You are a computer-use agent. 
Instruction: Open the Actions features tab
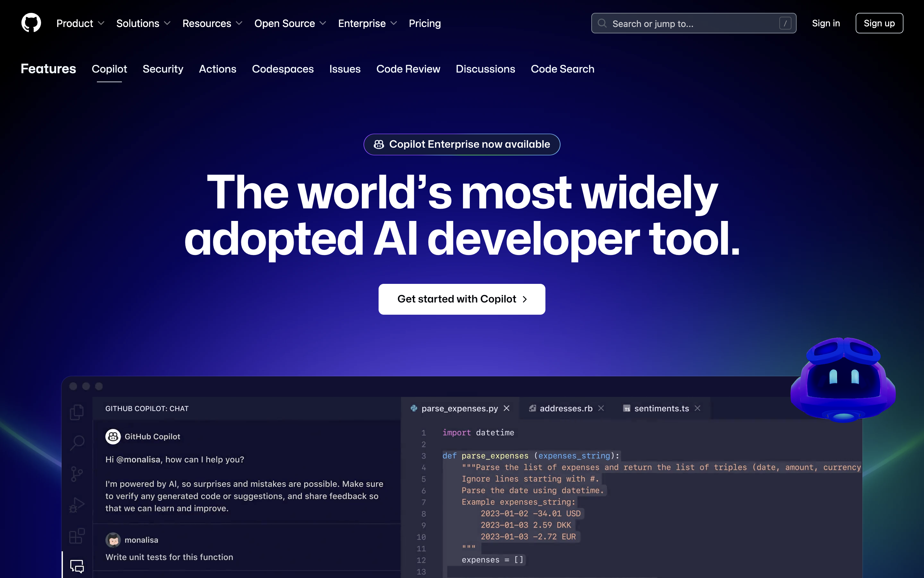click(218, 69)
